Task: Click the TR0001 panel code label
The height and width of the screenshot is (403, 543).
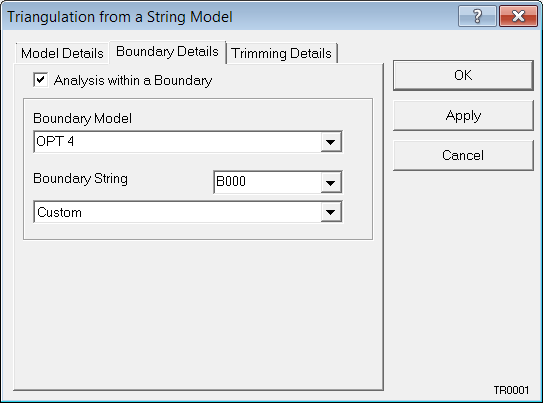Action: coord(511,390)
